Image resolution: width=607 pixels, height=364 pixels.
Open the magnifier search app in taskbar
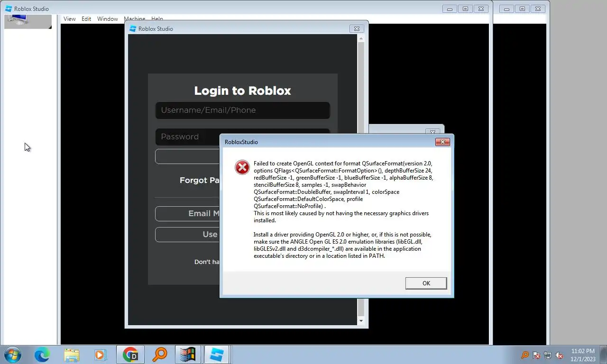click(159, 355)
